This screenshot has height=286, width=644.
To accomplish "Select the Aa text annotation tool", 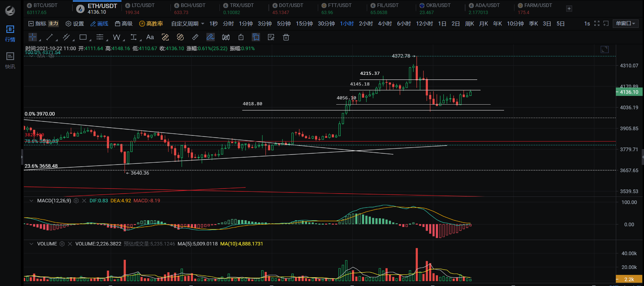I will click(150, 37).
